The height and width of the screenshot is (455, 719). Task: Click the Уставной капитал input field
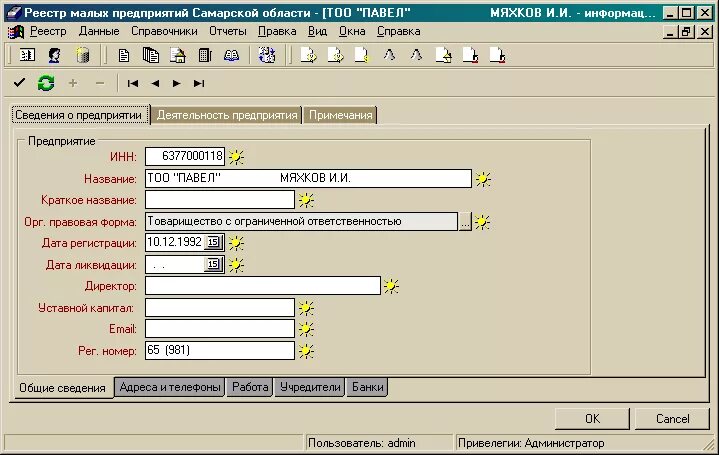pyautogui.click(x=220, y=307)
